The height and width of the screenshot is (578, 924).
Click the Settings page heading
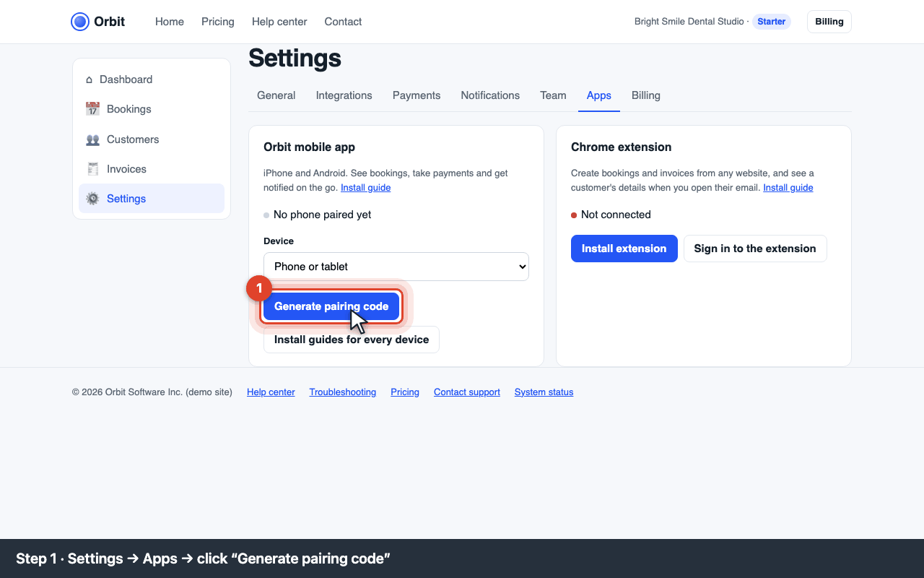tap(295, 58)
